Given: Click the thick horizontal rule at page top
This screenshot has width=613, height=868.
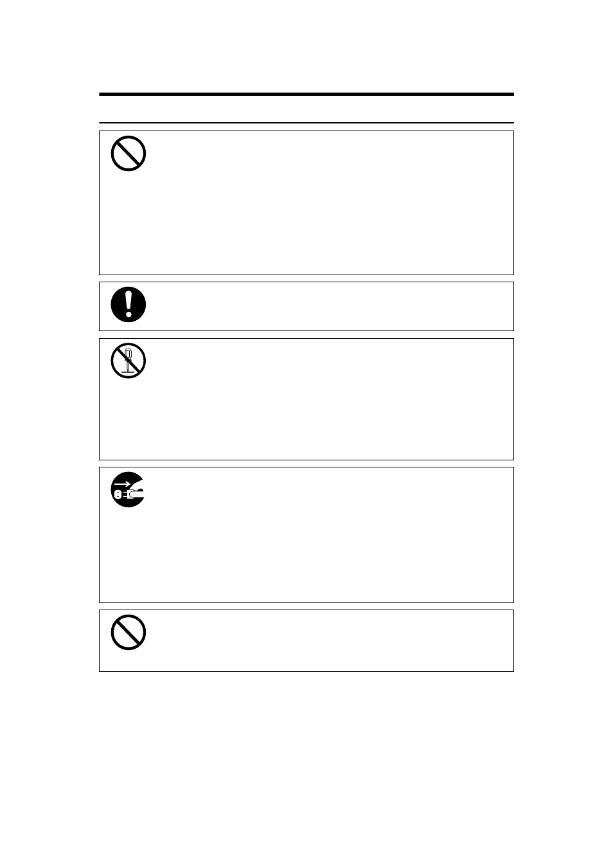Looking at the screenshot, I should click(x=306, y=95).
